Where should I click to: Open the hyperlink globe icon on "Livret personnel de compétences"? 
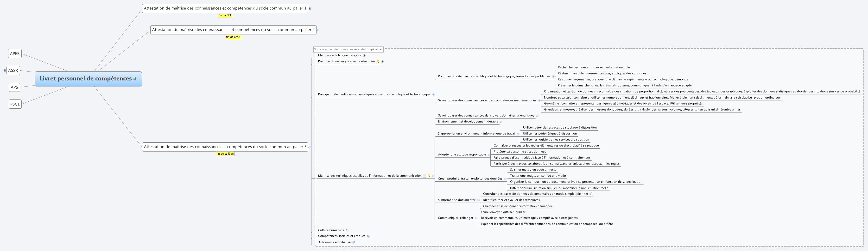(x=135, y=79)
